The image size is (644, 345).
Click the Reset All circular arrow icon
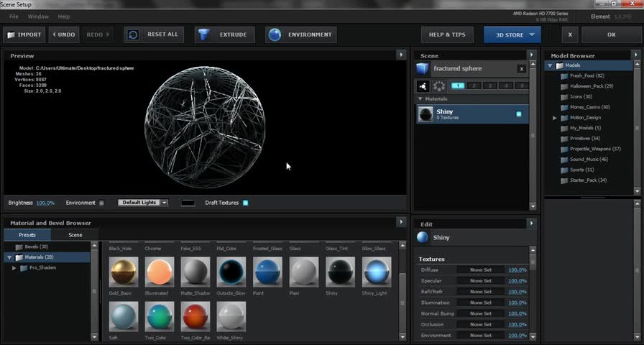pyautogui.click(x=133, y=35)
